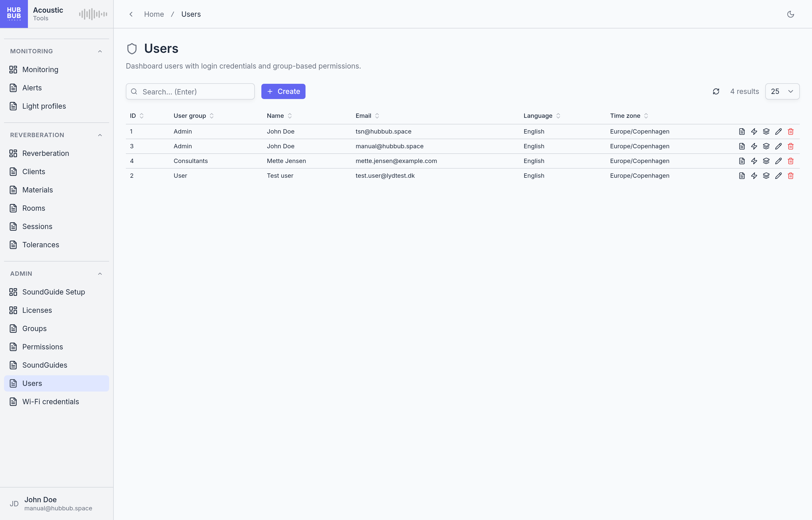Viewport: 812px width, 520px height.
Task: Click Home in the breadcrumb
Action: pyautogui.click(x=154, y=14)
